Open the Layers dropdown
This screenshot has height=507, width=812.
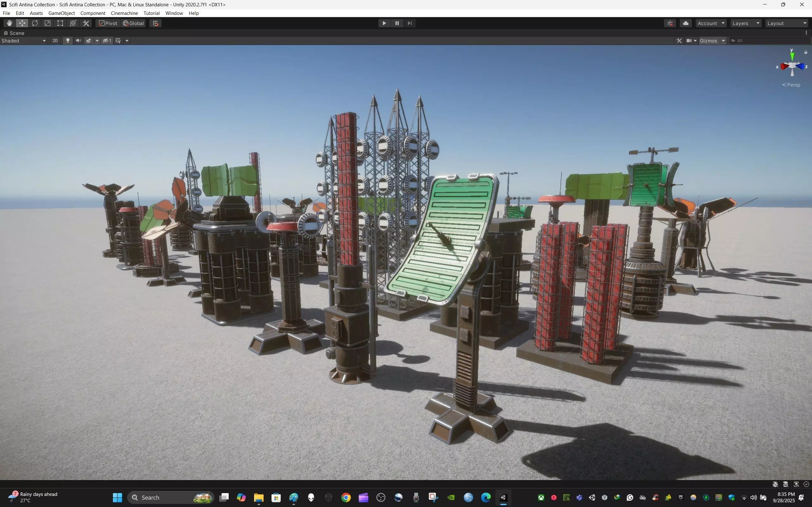click(746, 23)
